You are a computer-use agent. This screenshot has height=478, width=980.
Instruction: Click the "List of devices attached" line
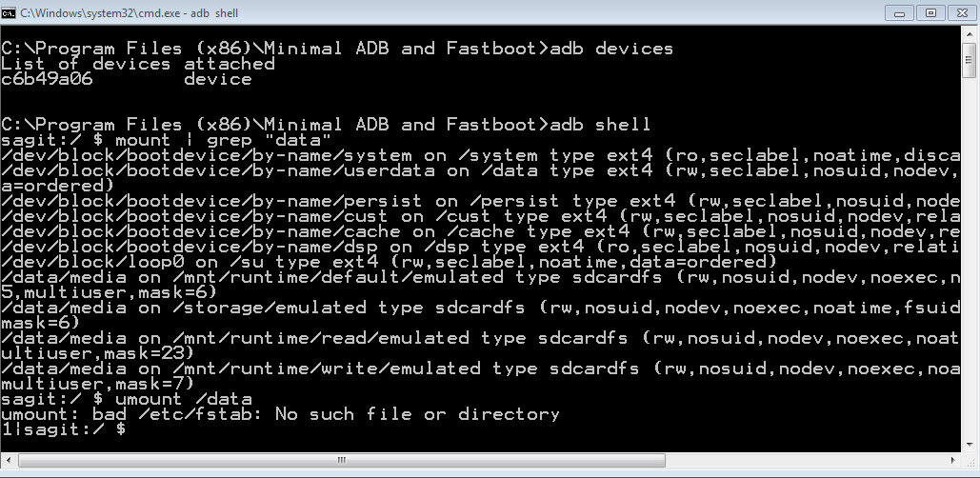(x=138, y=64)
